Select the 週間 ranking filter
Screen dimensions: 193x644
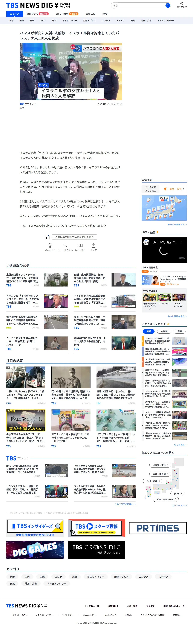[179, 331]
